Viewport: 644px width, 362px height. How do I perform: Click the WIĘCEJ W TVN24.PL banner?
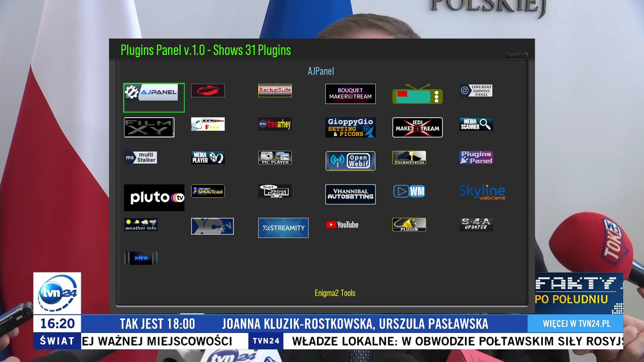[x=577, y=324]
